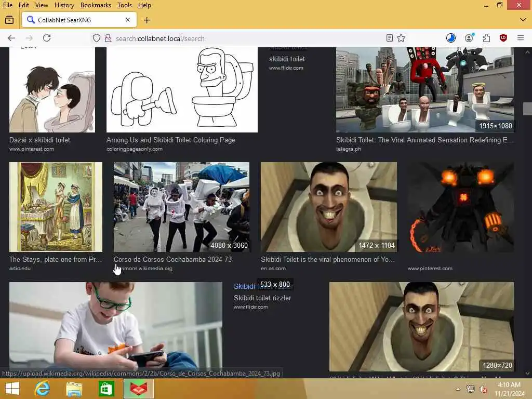The width and height of the screenshot is (532, 399).
Task: Toggle reader view icon
Action: pos(390,38)
